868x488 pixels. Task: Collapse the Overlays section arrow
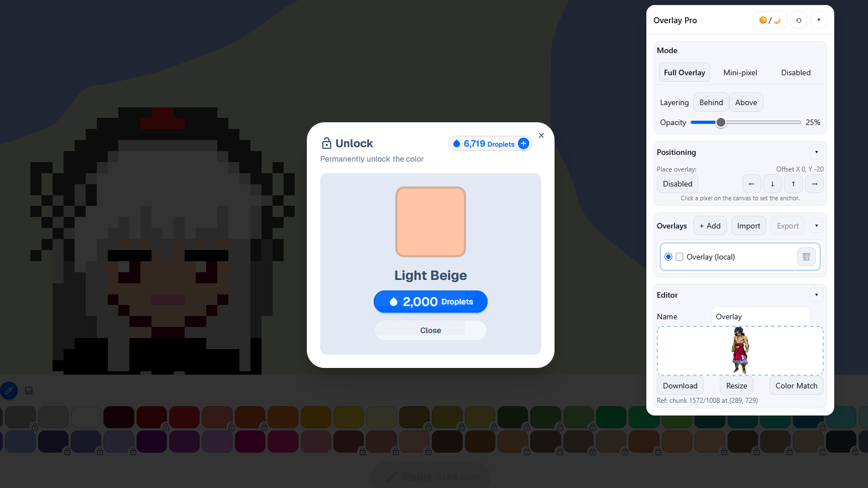pyautogui.click(x=816, y=226)
